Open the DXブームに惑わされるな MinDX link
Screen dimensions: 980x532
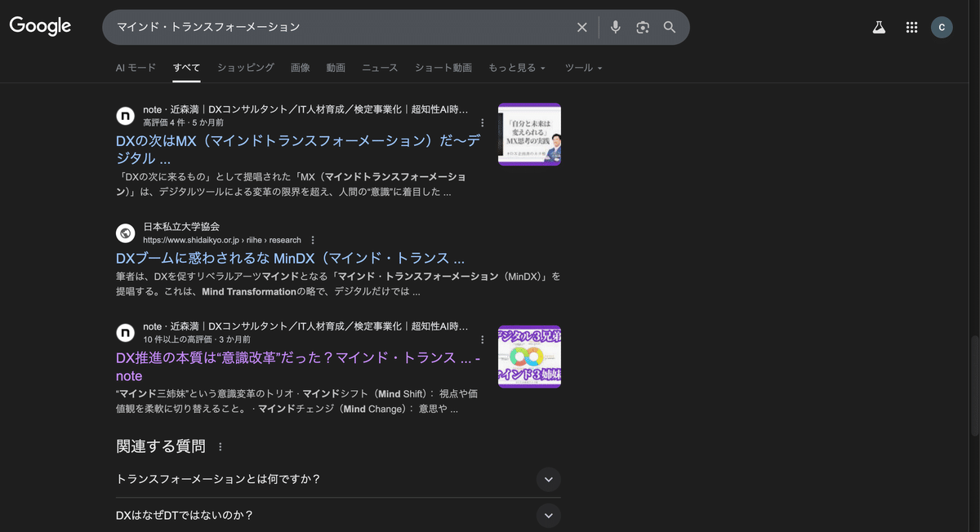(x=290, y=257)
